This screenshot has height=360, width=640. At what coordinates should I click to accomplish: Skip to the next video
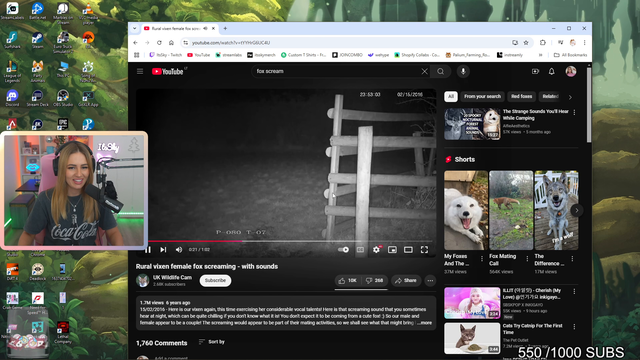click(x=163, y=249)
